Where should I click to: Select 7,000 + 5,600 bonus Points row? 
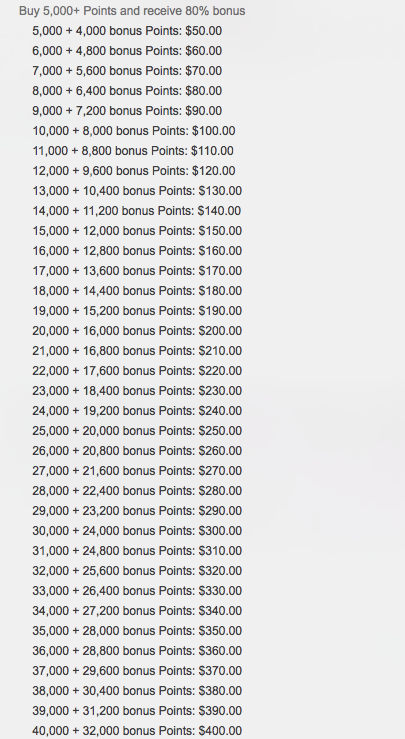click(127, 71)
